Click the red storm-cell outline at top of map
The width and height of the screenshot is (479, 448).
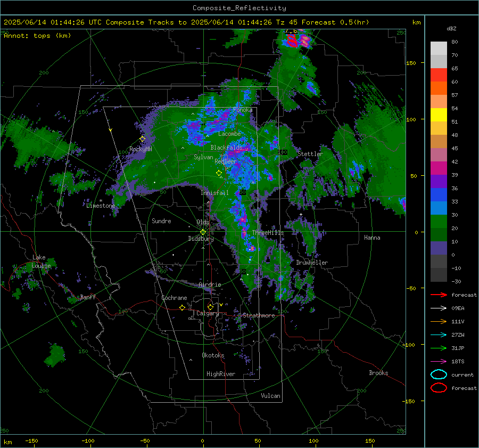pos(292,40)
